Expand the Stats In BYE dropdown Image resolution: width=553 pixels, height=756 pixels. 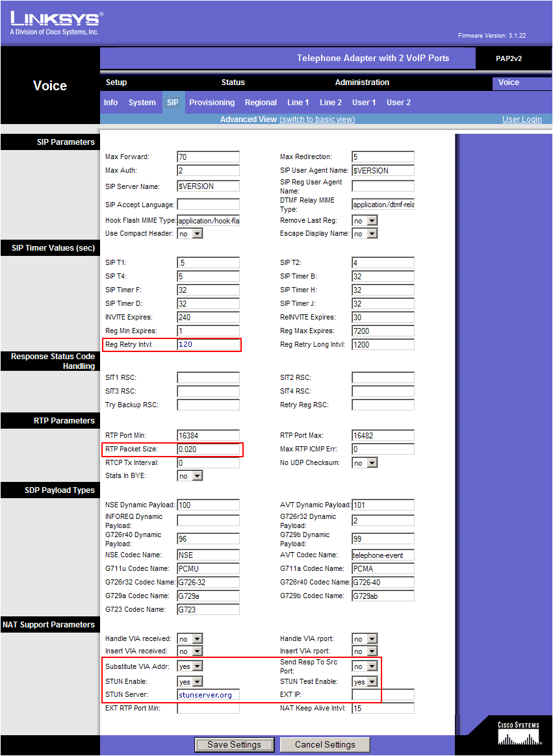[190, 476]
